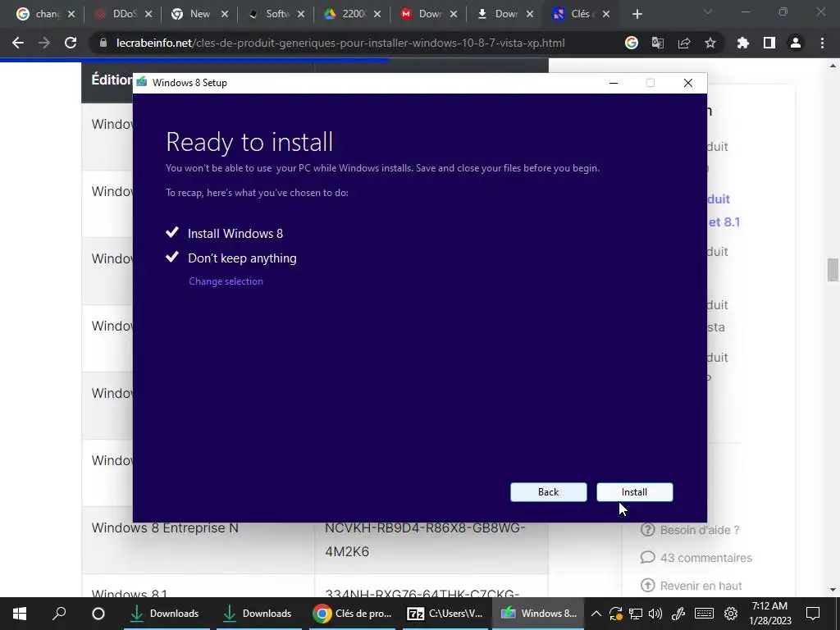Close the DDoS tab
This screenshot has height=630, width=840.
148,14
